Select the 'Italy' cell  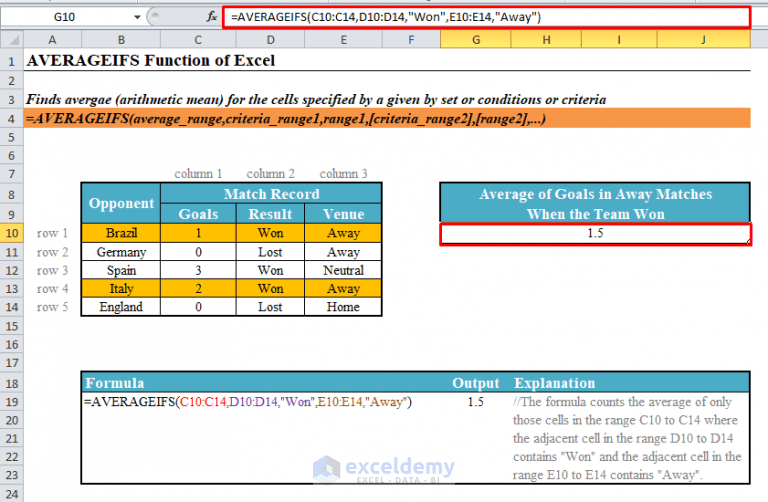[x=121, y=289]
